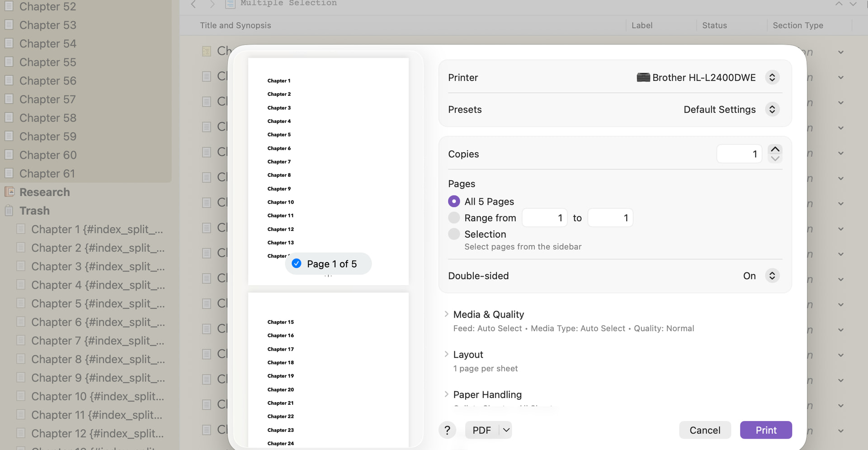Select the Range from radio button

pos(454,218)
